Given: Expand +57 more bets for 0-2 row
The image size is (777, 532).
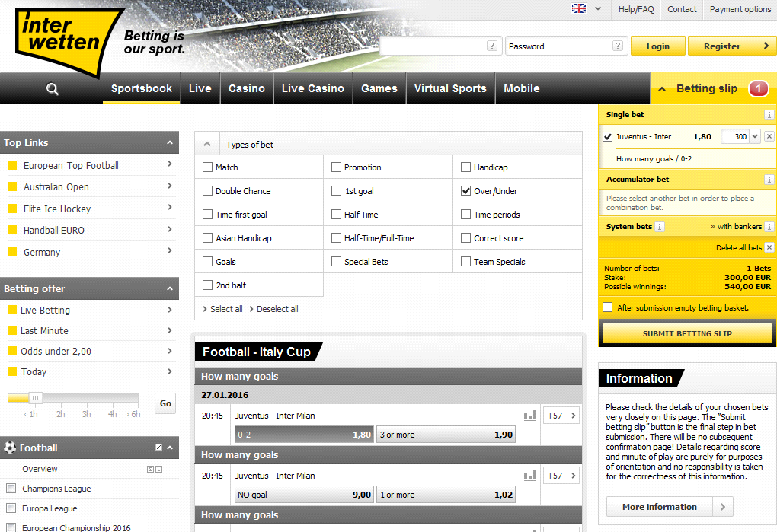Looking at the screenshot, I should (561, 416).
